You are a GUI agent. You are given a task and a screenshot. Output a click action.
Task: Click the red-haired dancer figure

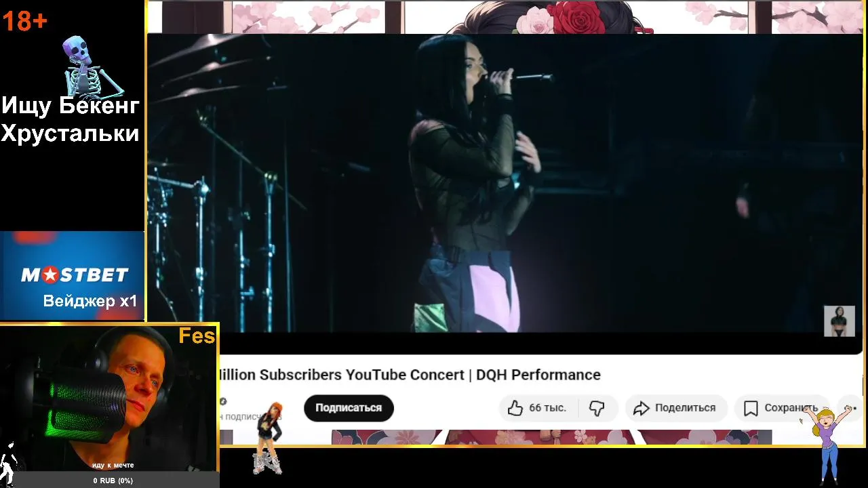click(269, 437)
